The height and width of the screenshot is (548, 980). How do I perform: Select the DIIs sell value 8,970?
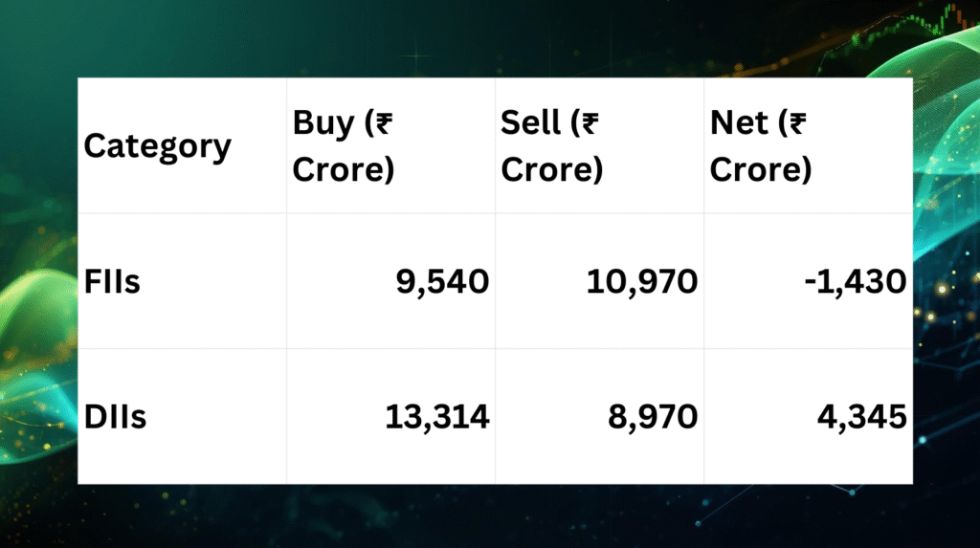[x=653, y=417]
